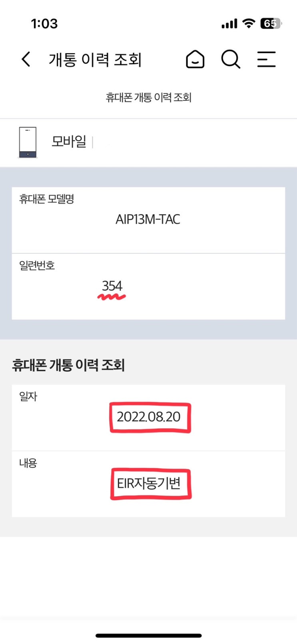Viewport: 297px width, 644px height.
Task: Tap the battery indicator in status bar
Action: tap(271, 24)
